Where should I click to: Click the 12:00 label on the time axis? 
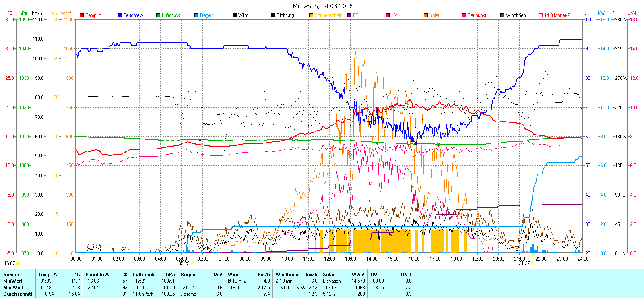[x=330, y=259]
